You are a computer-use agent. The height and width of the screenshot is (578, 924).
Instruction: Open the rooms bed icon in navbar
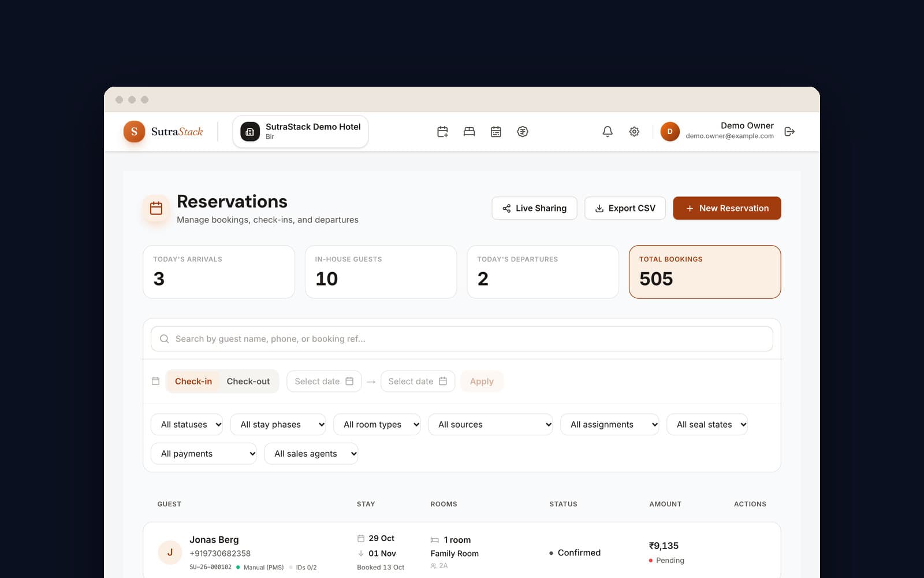[x=469, y=132]
